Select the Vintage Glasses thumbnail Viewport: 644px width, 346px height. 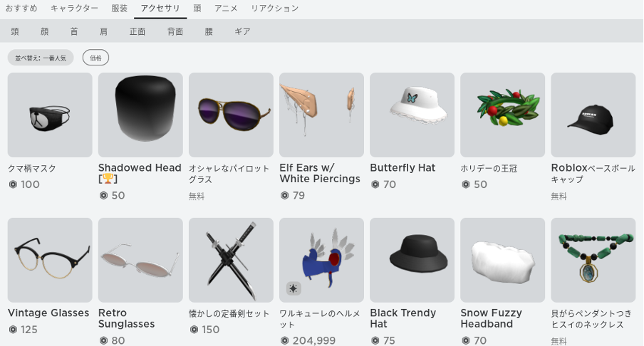[x=50, y=261]
